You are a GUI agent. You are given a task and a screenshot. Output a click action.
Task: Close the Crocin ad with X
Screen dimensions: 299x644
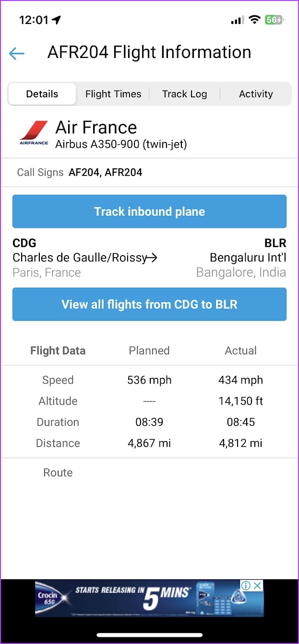pyautogui.click(x=258, y=585)
